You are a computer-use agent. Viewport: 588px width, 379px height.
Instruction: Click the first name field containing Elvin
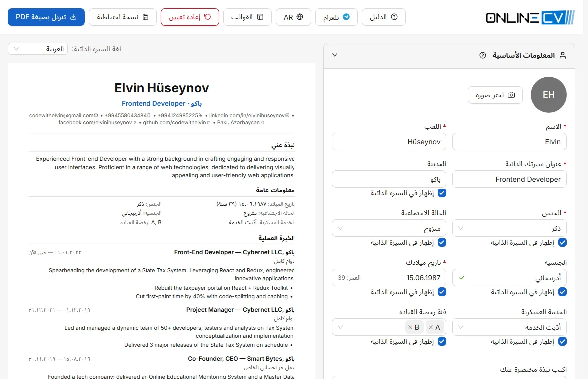[x=509, y=142]
